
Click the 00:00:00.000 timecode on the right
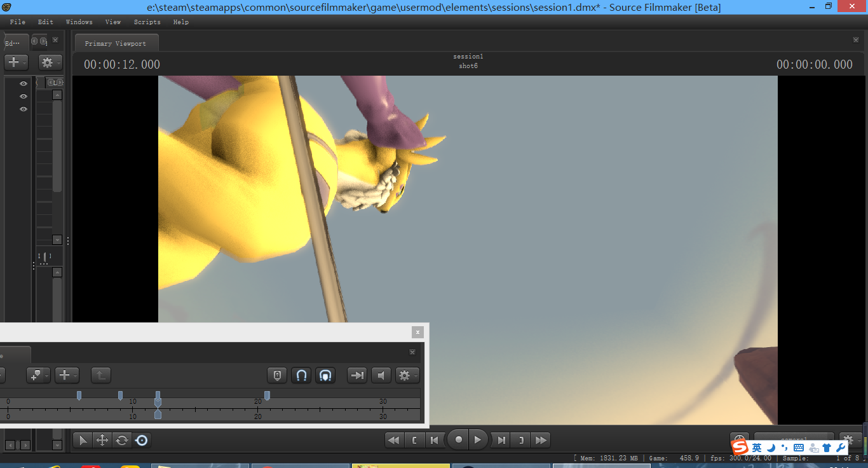(x=815, y=64)
